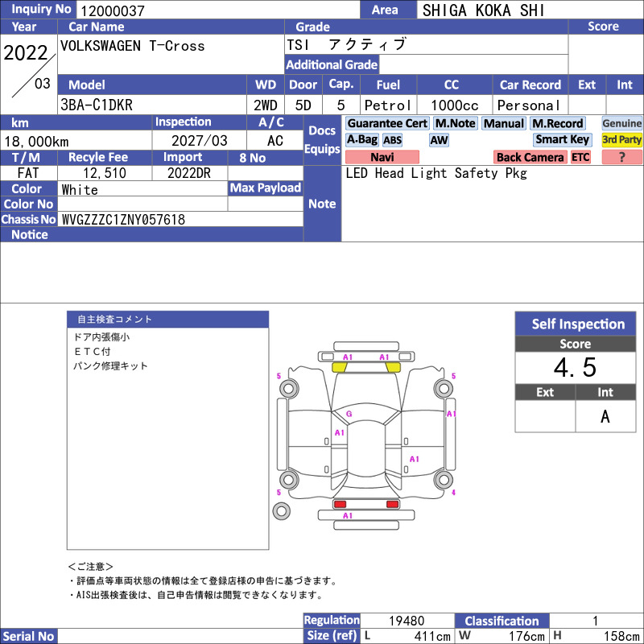Click the Back Camera badge

(530, 157)
